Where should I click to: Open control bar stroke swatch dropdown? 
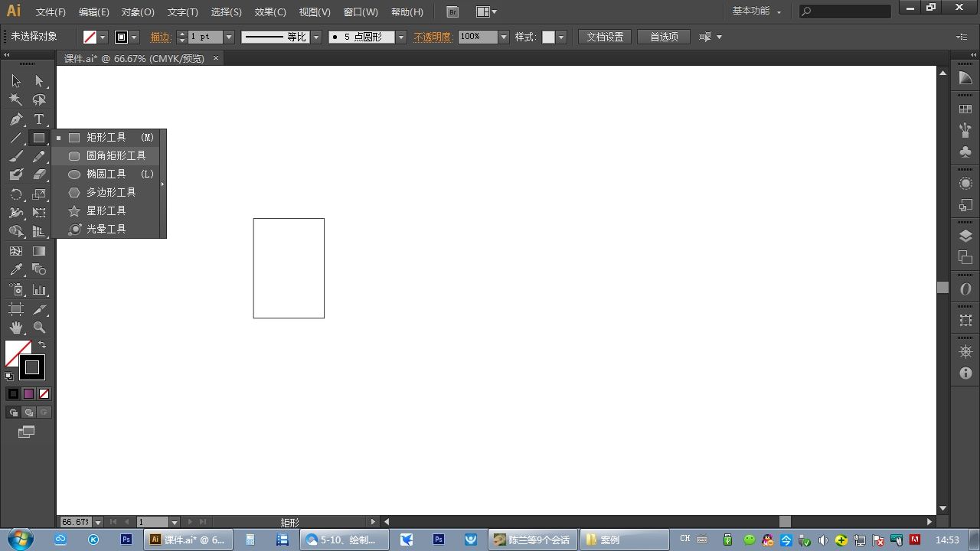pyautogui.click(x=135, y=37)
